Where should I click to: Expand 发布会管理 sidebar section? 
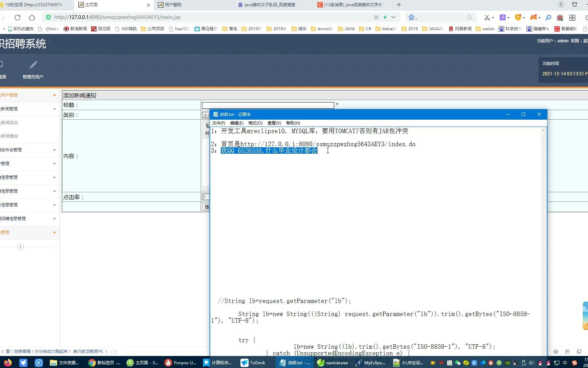tap(30, 150)
